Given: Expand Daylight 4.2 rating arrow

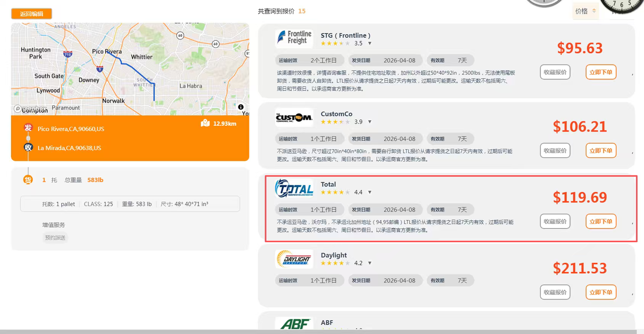Looking at the screenshot, I should pos(370,263).
